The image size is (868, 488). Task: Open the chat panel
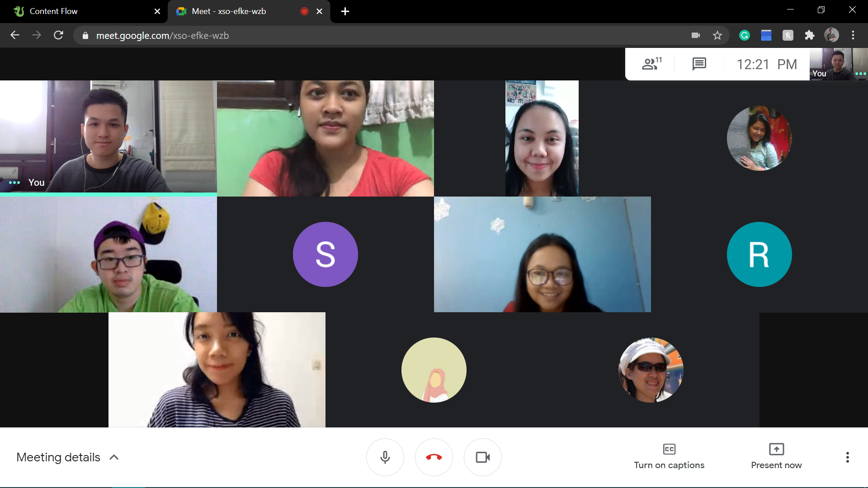tap(699, 64)
